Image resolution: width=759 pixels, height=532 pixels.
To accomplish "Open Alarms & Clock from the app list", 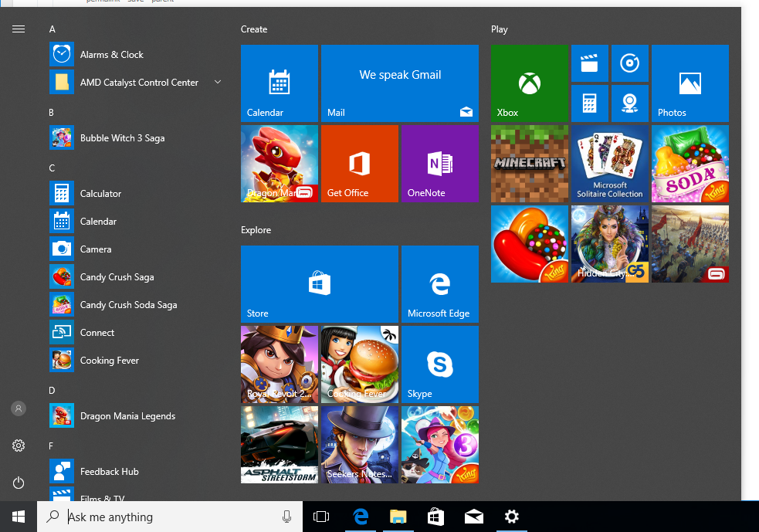I will coord(136,54).
